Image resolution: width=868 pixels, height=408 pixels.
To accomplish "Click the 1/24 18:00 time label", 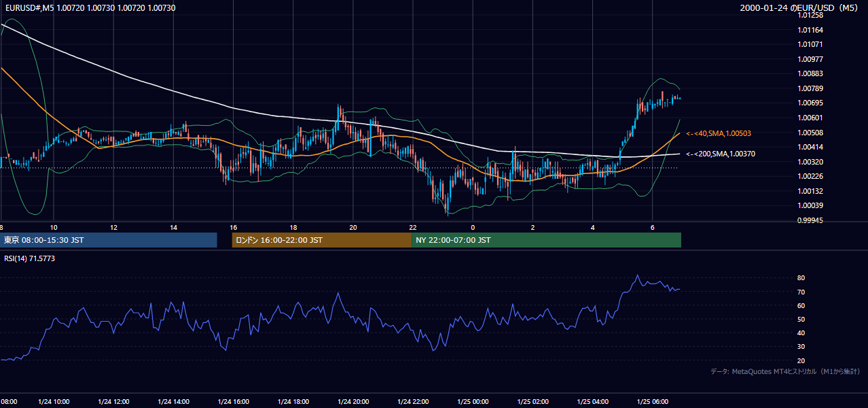I will point(293,401).
